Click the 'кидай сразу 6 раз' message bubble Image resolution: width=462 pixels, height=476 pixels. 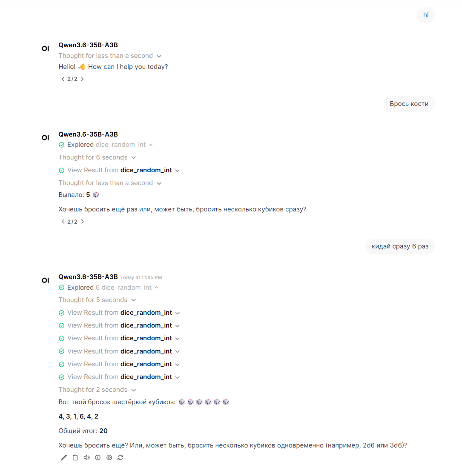tap(400, 246)
